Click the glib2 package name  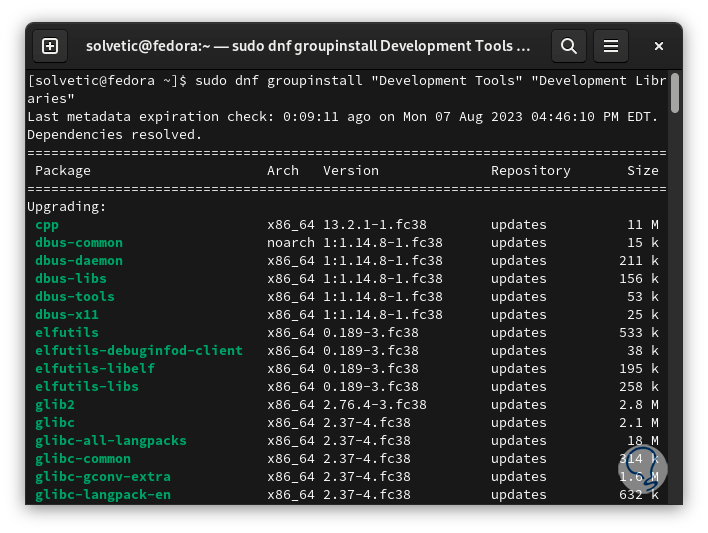[x=55, y=405]
